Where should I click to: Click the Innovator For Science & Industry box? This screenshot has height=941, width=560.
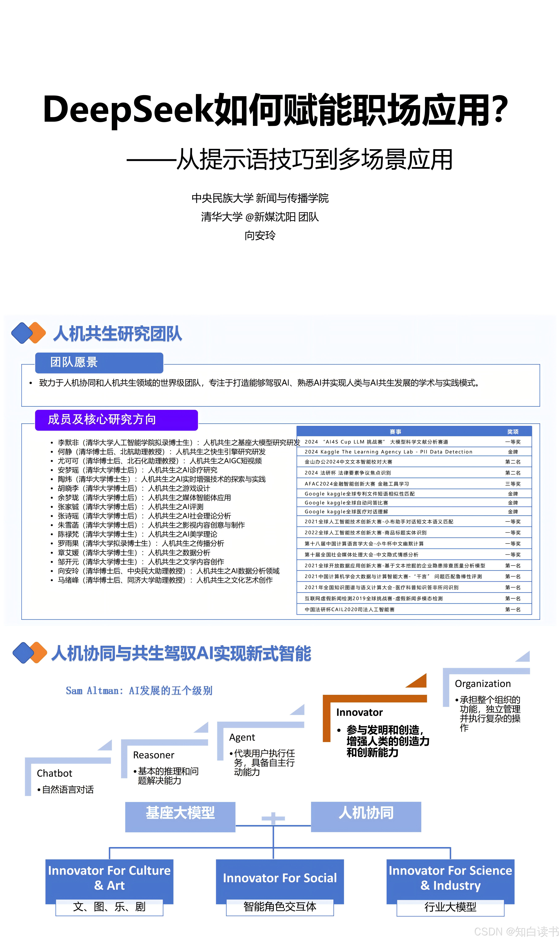coord(450,878)
